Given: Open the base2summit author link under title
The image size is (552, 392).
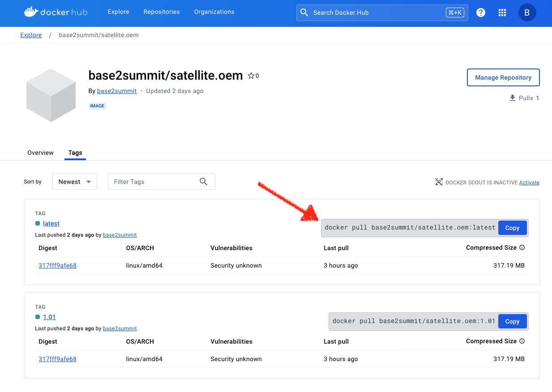Looking at the screenshot, I should pos(117,91).
